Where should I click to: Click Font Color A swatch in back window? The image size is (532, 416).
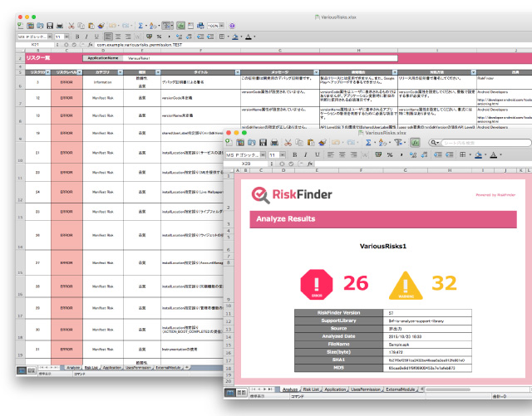pos(249,37)
